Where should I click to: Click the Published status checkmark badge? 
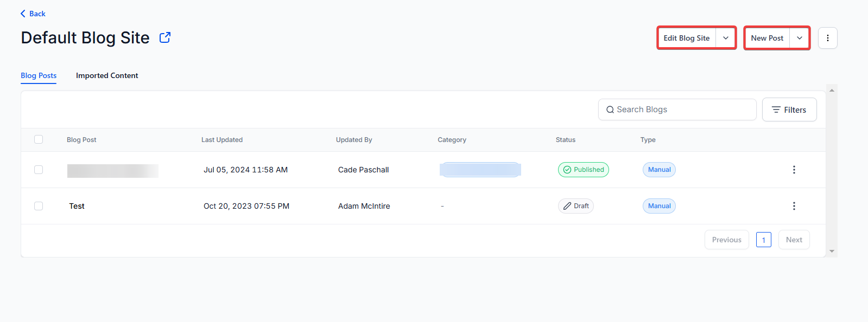tap(583, 170)
